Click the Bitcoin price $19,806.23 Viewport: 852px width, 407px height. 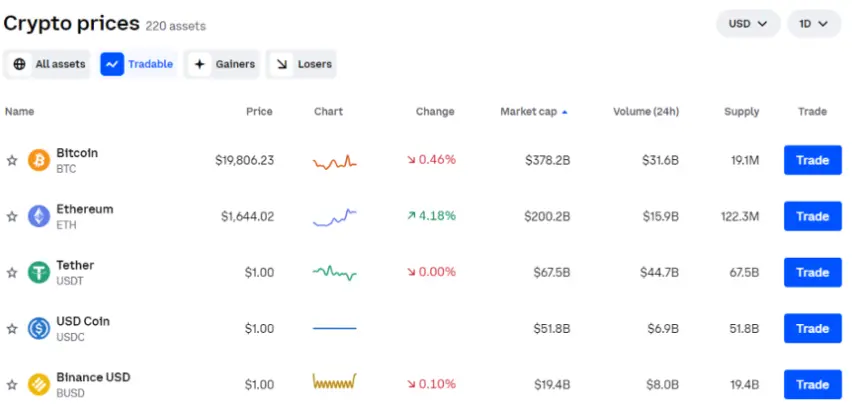click(245, 160)
